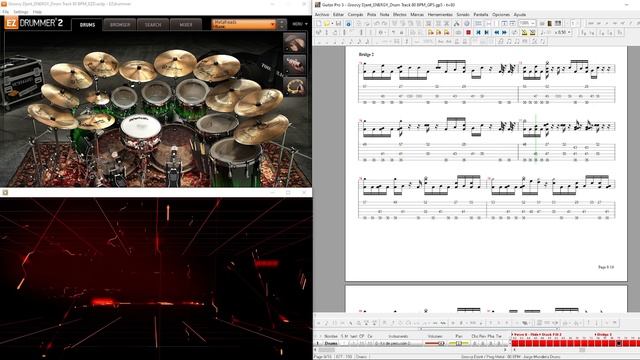Open Editar menu in Guitar Pro
The image size is (640, 360).
click(338, 14)
